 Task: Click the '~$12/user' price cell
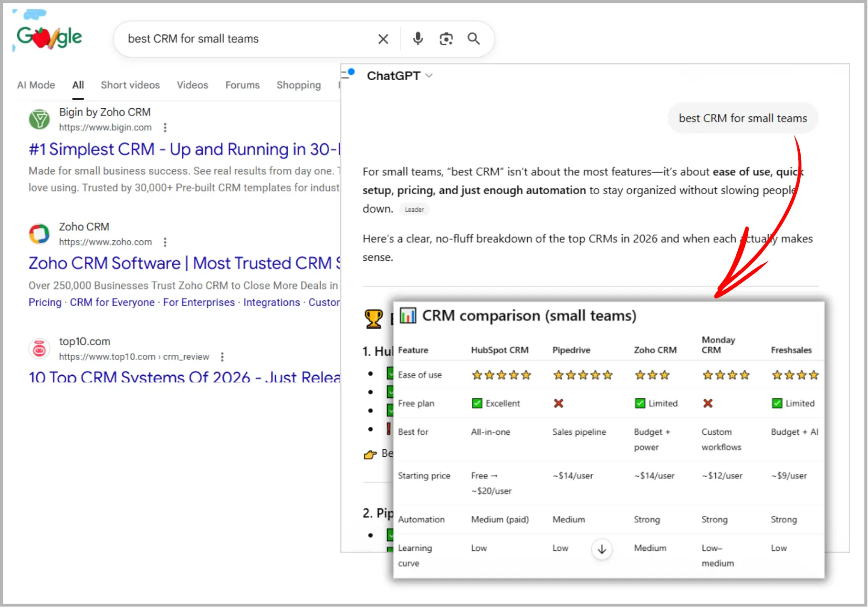(722, 475)
